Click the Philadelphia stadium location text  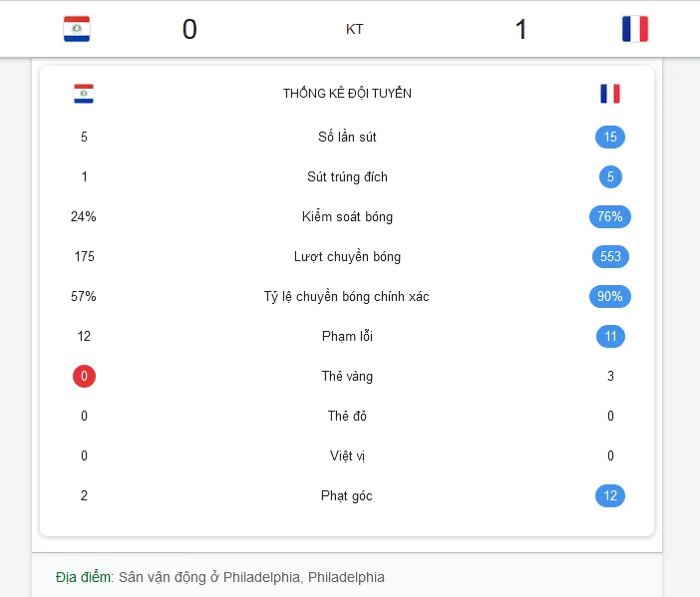point(251,577)
